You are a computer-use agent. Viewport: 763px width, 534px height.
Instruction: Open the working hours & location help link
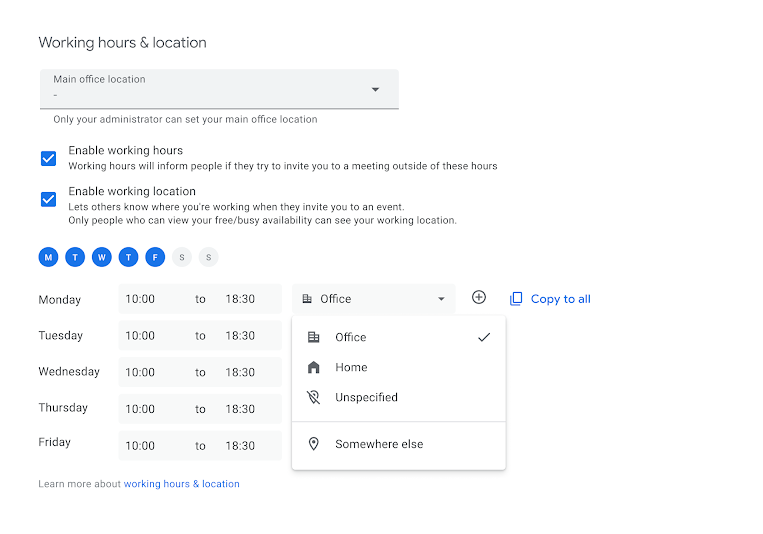click(182, 484)
